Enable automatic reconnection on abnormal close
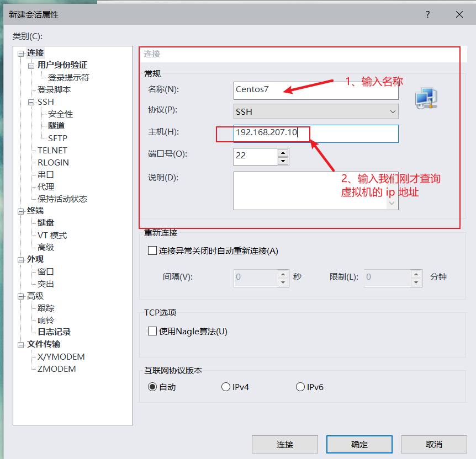 coord(152,250)
